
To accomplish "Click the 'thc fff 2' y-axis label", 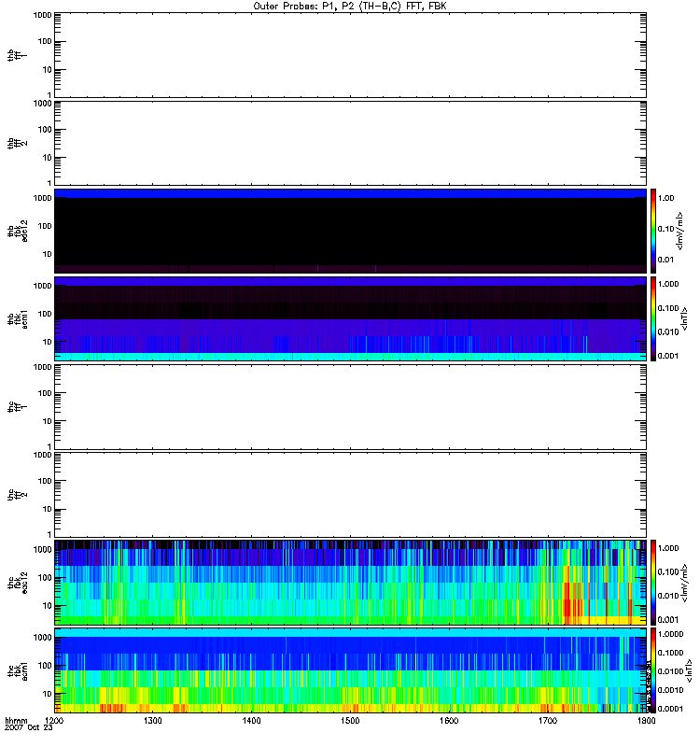I will (17, 495).
